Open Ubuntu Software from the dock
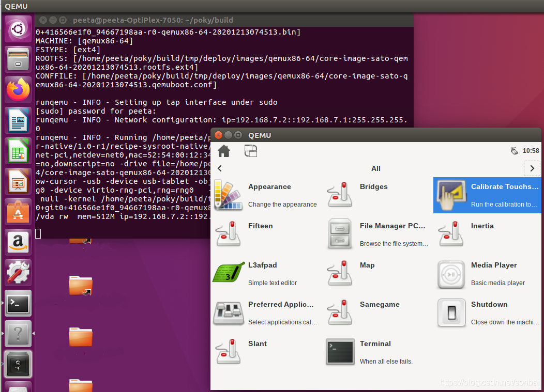This screenshot has height=392, width=544. 18,212
